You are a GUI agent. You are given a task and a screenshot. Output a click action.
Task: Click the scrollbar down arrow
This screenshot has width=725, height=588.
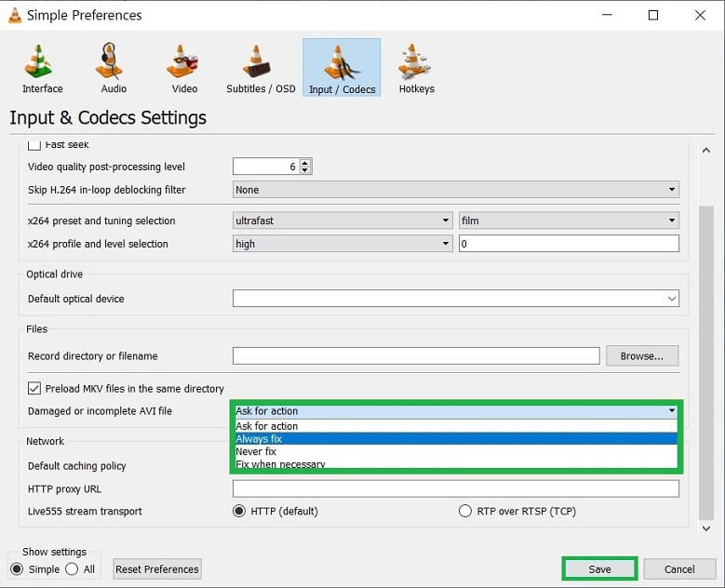[x=706, y=528]
